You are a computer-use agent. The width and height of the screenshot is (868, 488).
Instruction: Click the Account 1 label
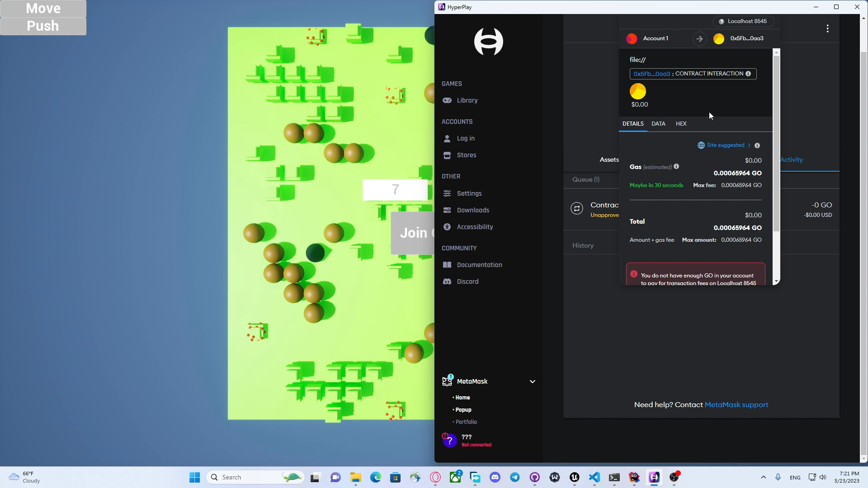coord(656,38)
